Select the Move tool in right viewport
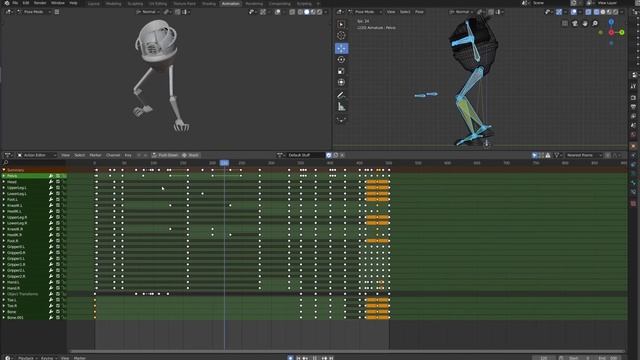640x360 pixels. (341, 48)
